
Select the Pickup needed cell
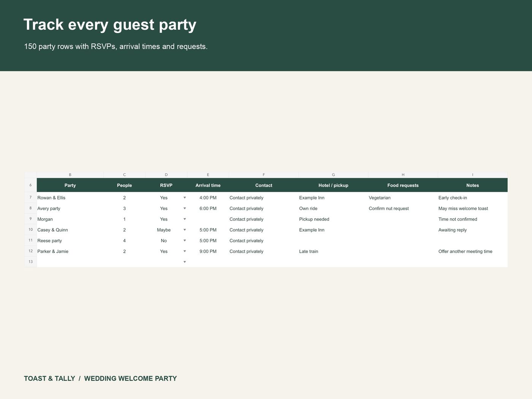(x=333, y=219)
